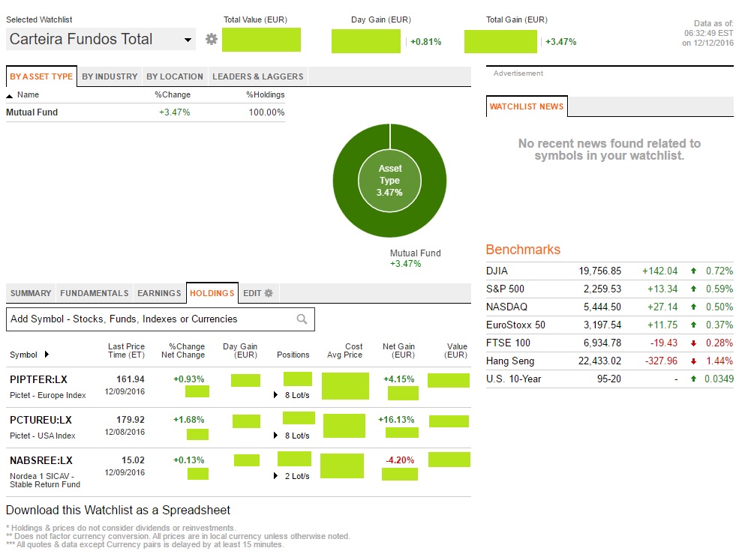Click the gear icon in Edit tab
Viewport: 736px width, 560px height.
(x=269, y=293)
